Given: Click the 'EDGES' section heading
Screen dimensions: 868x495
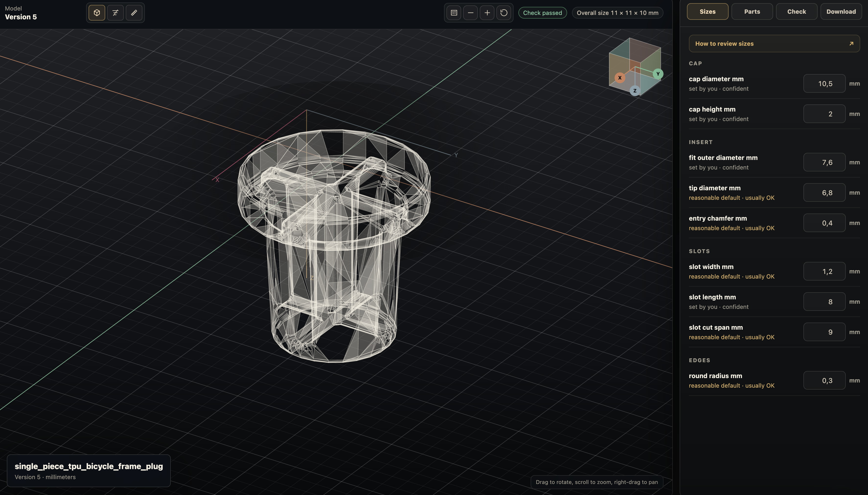Looking at the screenshot, I should pyautogui.click(x=699, y=360).
